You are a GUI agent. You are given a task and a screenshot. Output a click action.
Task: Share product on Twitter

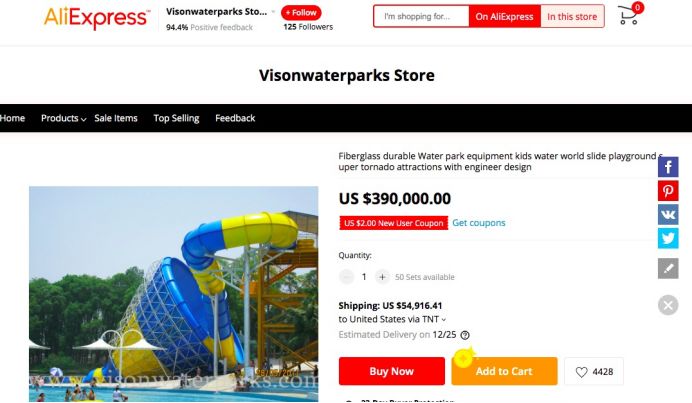(x=668, y=238)
